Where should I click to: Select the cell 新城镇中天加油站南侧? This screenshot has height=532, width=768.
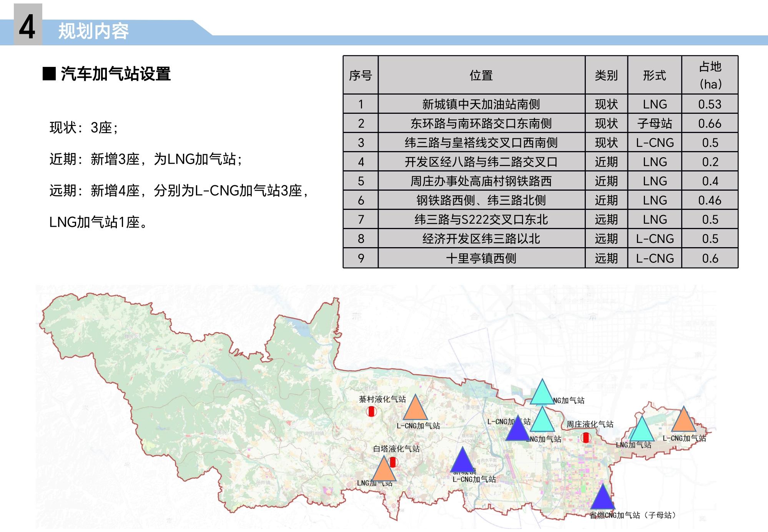[481, 104]
